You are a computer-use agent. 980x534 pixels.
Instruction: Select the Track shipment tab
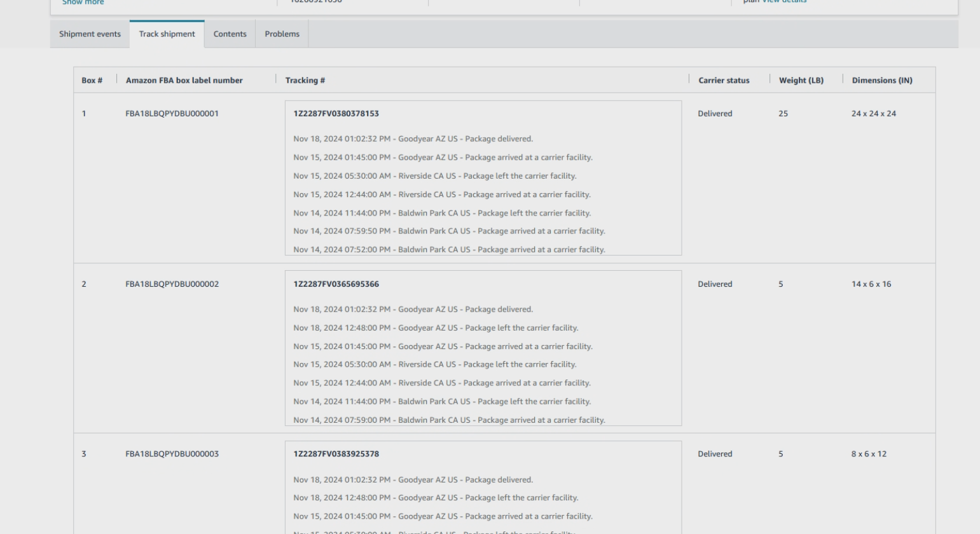pos(167,34)
